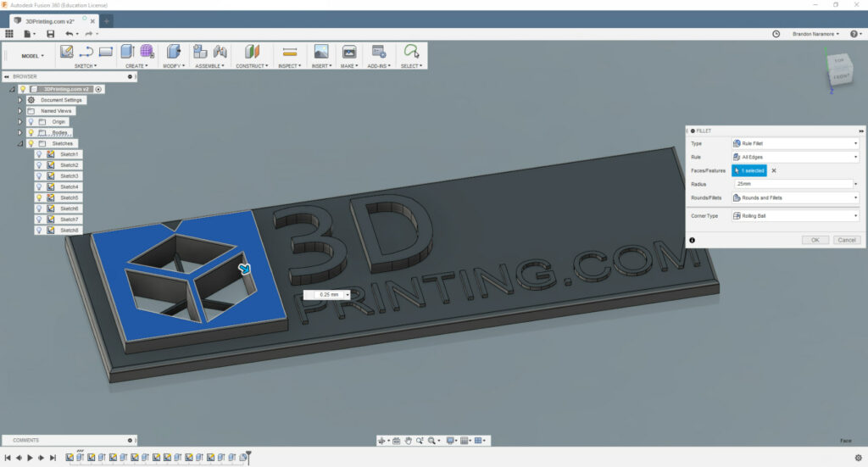This screenshot has width=868, height=467.
Task: Click Cancel in Fillet dialog
Action: [847, 240]
